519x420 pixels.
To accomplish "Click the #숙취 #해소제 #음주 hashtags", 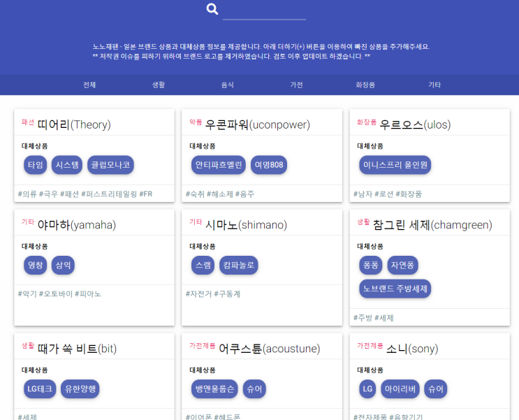I will click(x=220, y=194).
